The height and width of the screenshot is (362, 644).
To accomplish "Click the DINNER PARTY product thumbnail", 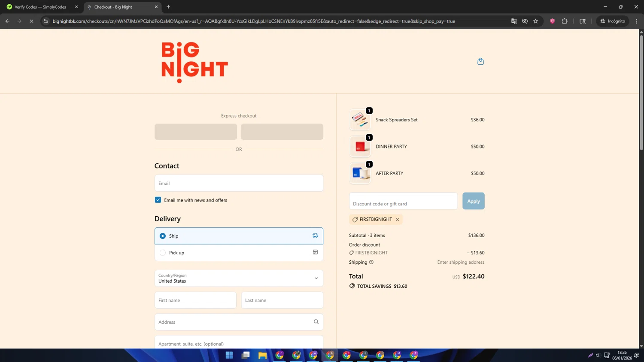I will 360,147.
